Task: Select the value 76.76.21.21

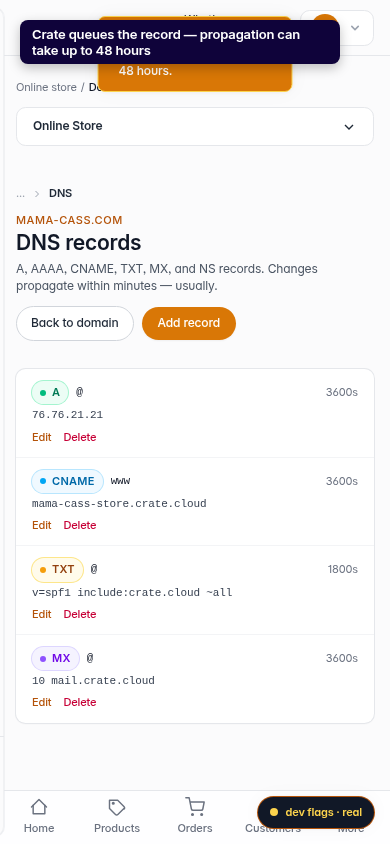Action: (x=68, y=415)
